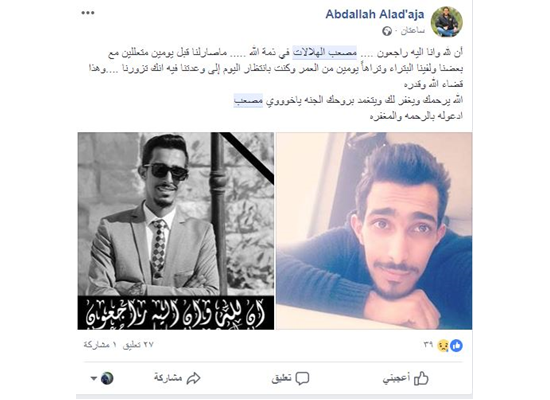Click the speech bubble comment icon
Image resolution: width=550 pixels, height=400 pixels.
point(302,379)
